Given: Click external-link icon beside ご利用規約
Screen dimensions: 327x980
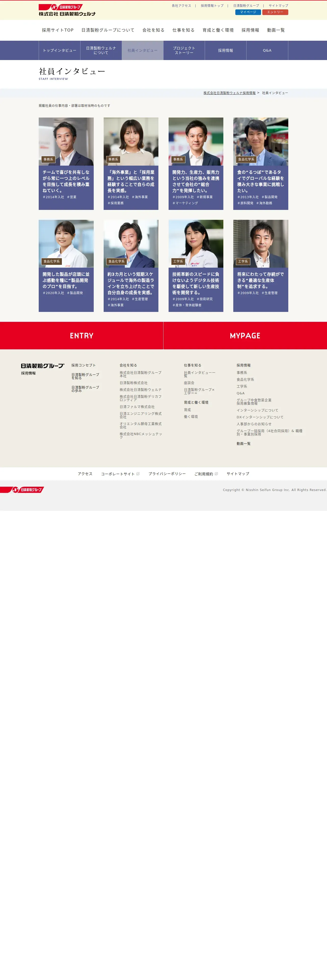Looking at the screenshot, I should point(216,474).
